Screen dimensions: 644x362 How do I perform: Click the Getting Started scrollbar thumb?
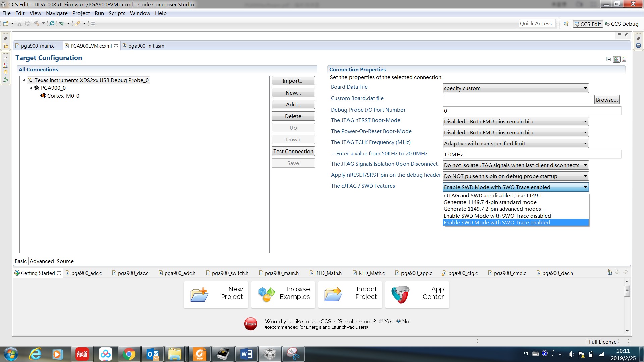point(627,291)
